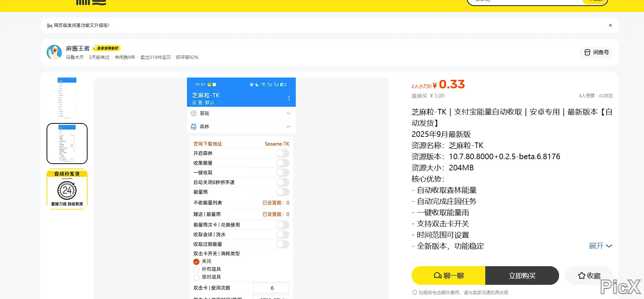Click the three-dot menu in app screenshot
This screenshot has width=644, height=299.
click(x=289, y=98)
